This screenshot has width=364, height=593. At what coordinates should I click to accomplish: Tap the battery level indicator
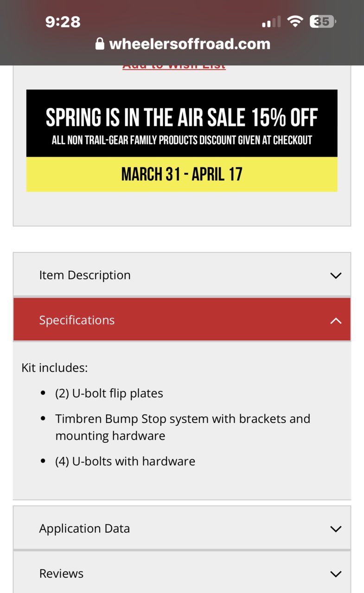tap(323, 21)
